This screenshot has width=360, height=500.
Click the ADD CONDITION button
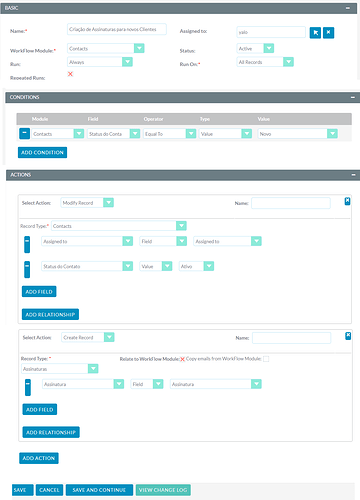42,152
